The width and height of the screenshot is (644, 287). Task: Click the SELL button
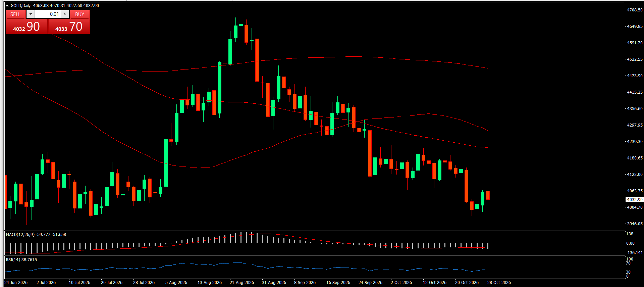[15, 14]
